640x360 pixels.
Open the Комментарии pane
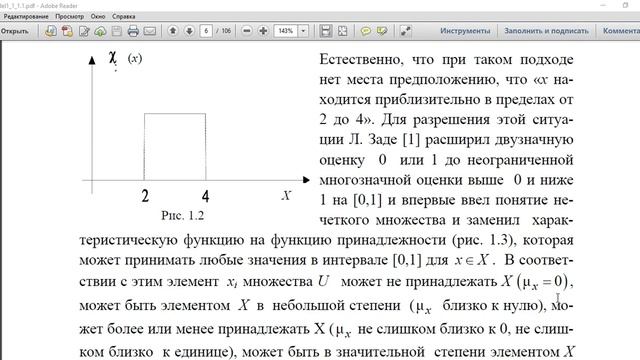(x=621, y=31)
